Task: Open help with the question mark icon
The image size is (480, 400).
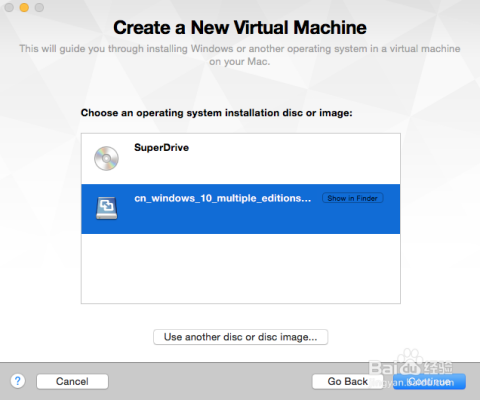Action: [18, 381]
